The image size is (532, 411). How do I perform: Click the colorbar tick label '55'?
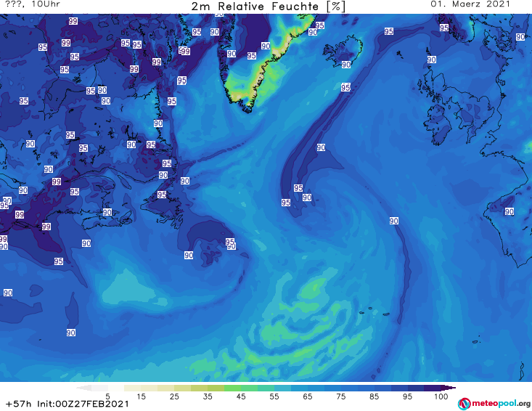point(274,396)
